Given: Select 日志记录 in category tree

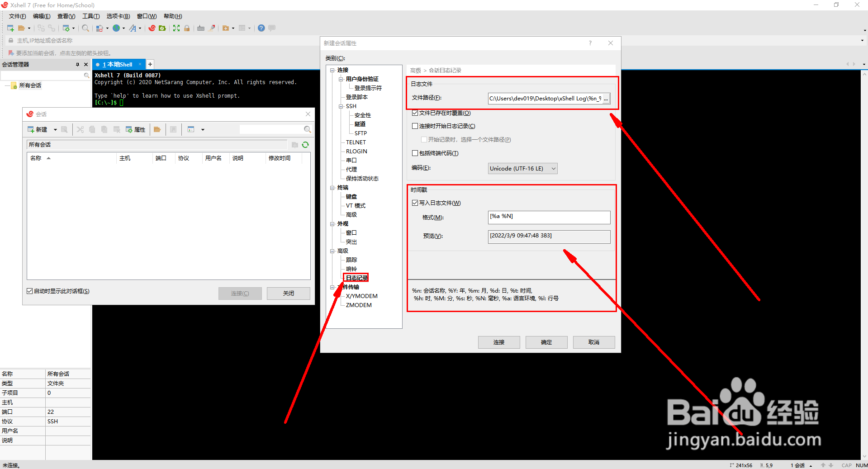Looking at the screenshot, I should [x=356, y=278].
